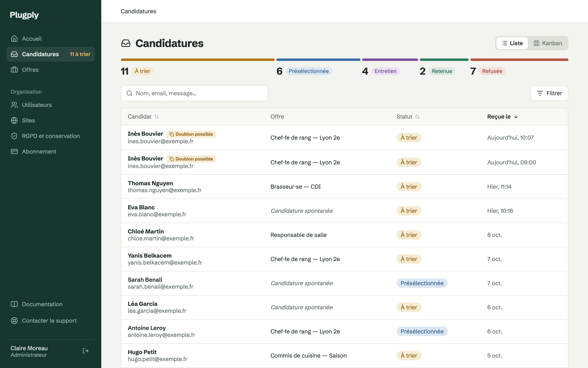588x368 pixels.
Task: Open Contacter le support link
Action: click(x=51, y=321)
